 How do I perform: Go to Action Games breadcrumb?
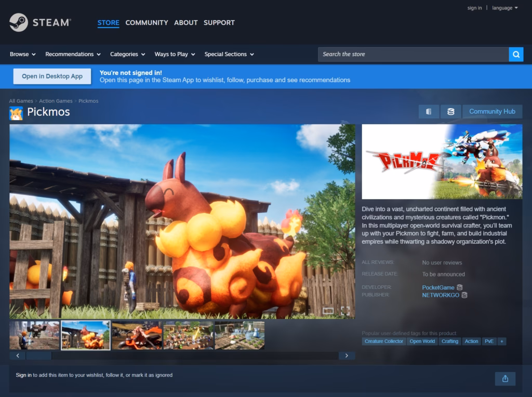pos(56,101)
